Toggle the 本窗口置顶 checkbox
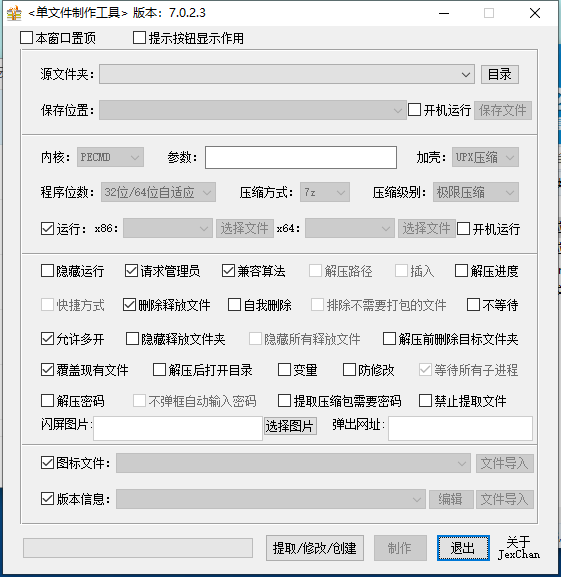 click(x=26, y=38)
